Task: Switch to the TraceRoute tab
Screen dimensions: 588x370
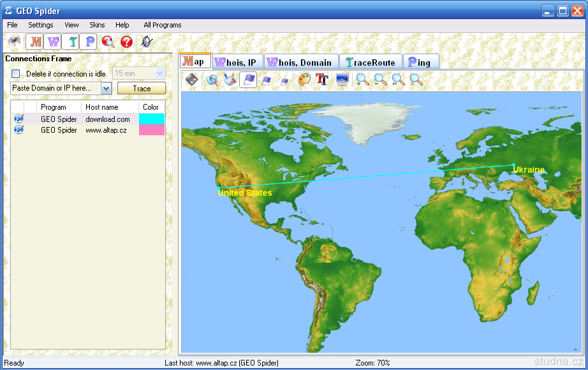Action: (x=371, y=62)
